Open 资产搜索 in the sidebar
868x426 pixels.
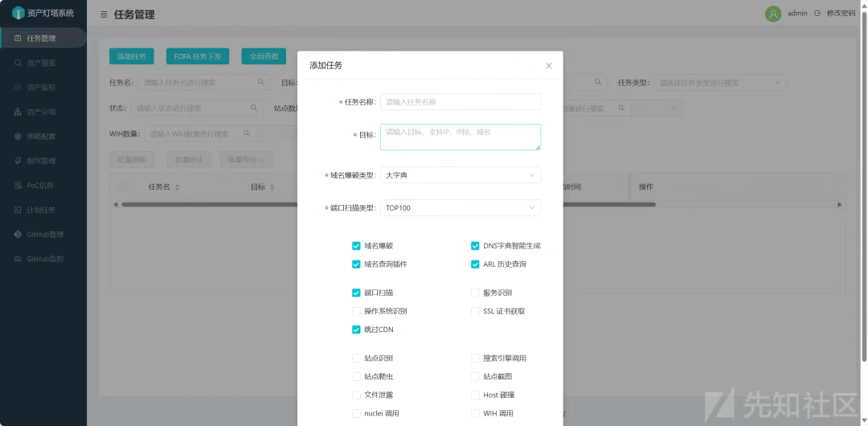(x=43, y=63)
